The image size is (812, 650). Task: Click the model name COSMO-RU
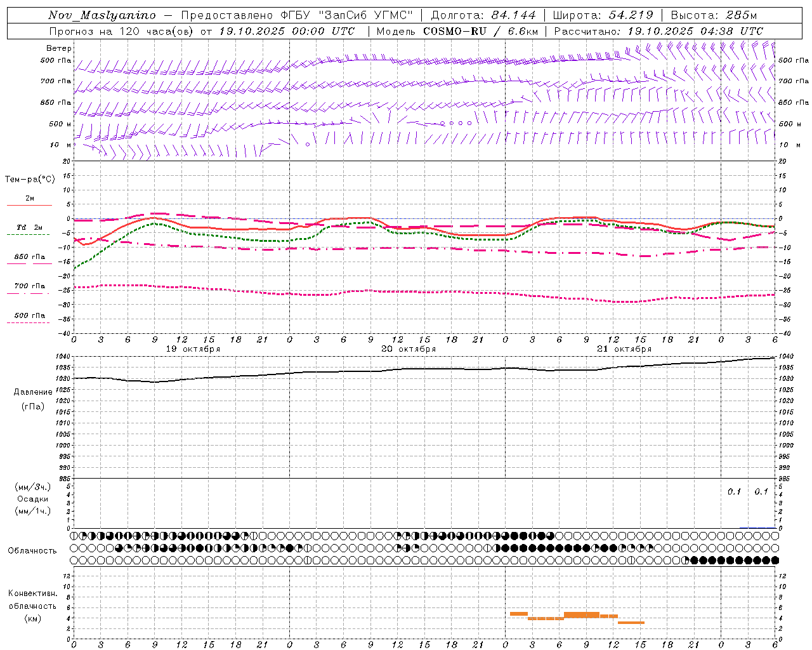point(455,31)
